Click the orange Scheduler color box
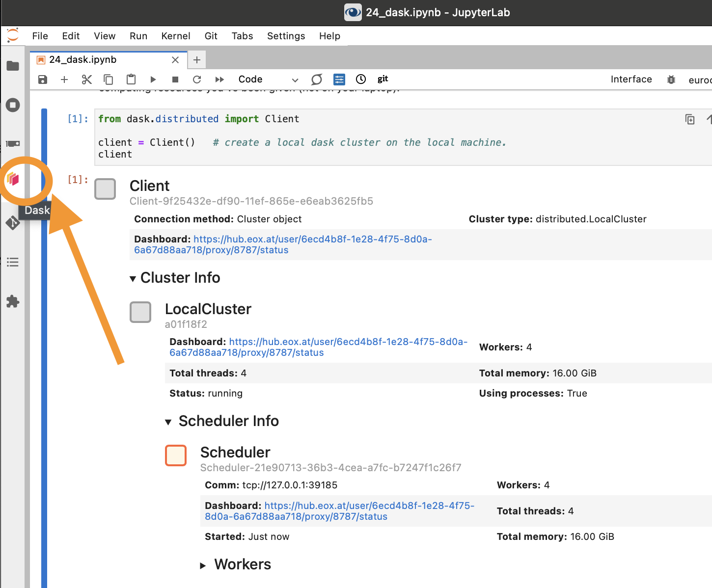The width and height of the screenshot is (712, 588). click(x=176, y=455)
